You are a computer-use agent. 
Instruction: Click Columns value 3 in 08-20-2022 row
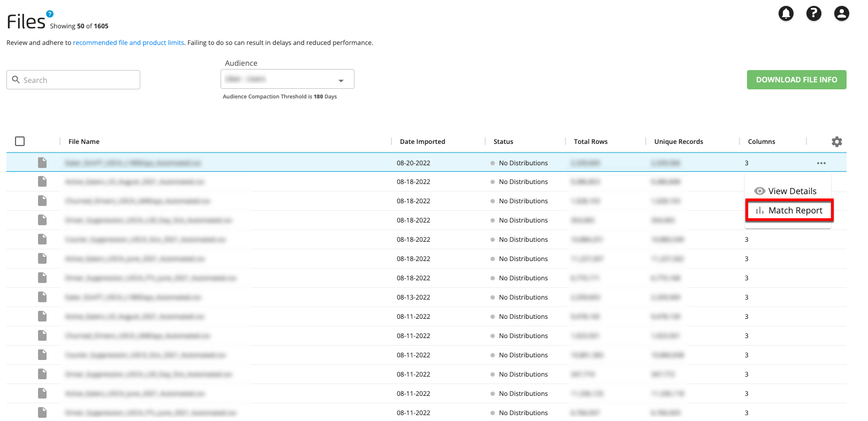(x=746, y=163)
